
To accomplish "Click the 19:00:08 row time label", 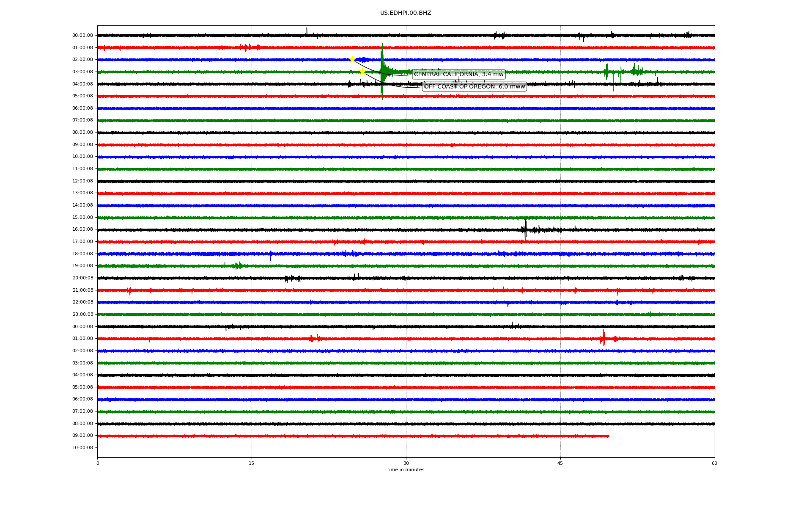I will (82, 266).
